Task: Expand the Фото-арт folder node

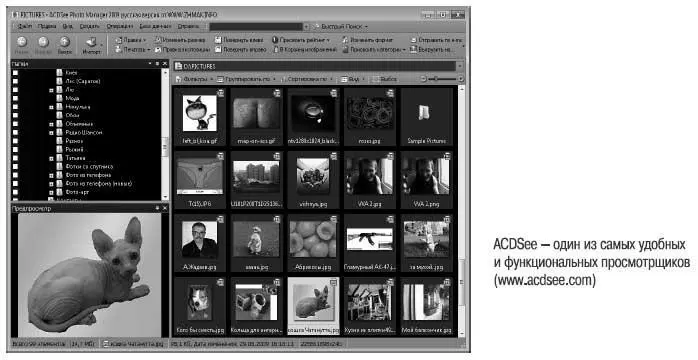Action: 51,192
